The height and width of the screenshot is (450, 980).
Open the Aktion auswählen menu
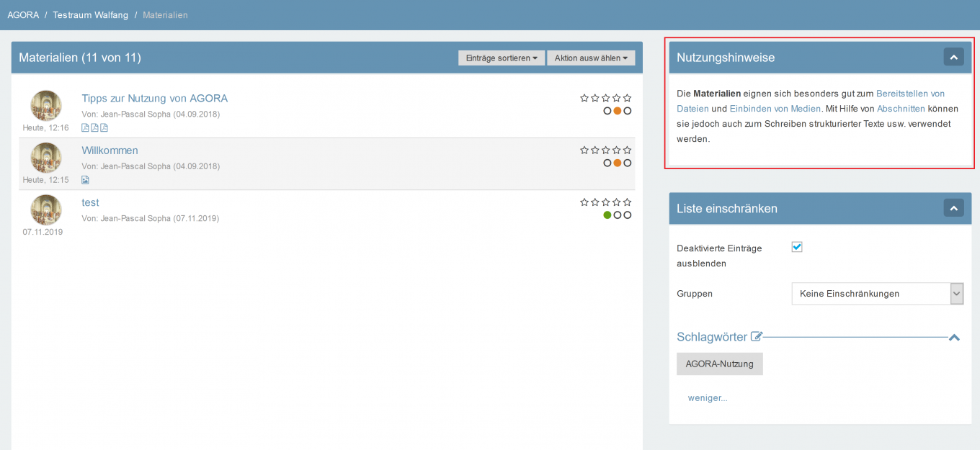click(x=591, y=58)
